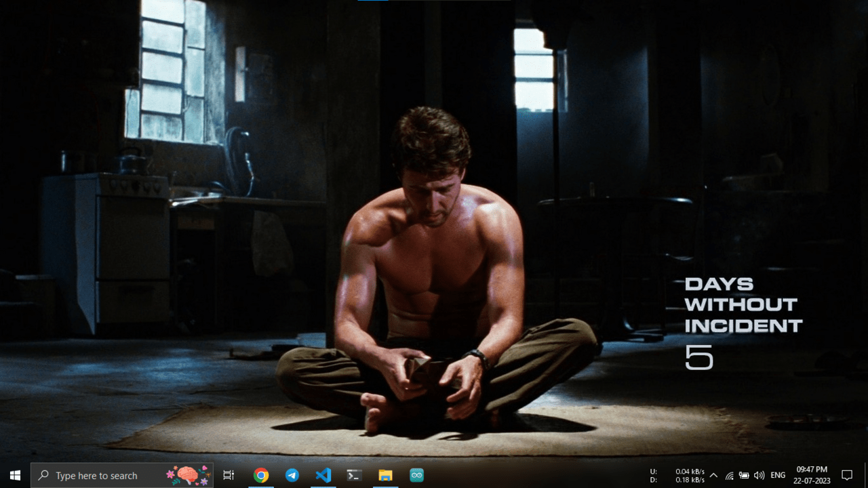Launch Visual Studio Code
The width and height of the screenshot is (868, 488).
(323, 475)
